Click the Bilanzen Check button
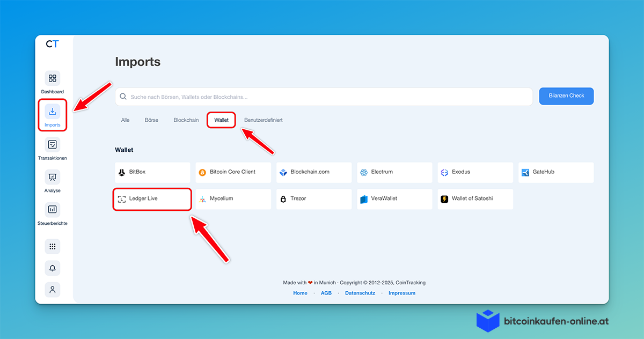Viewport: 644px width, 339px height. (x=566, y=96)
